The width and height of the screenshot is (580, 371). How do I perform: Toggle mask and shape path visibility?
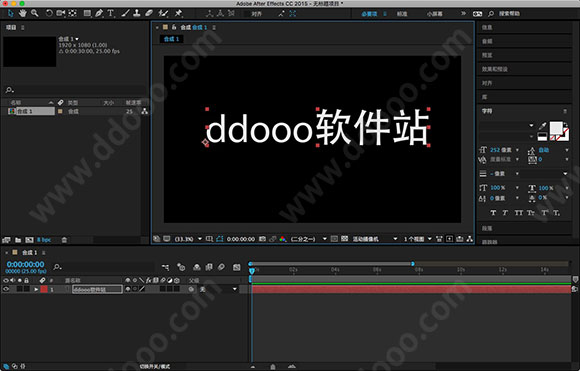[220, 239]
